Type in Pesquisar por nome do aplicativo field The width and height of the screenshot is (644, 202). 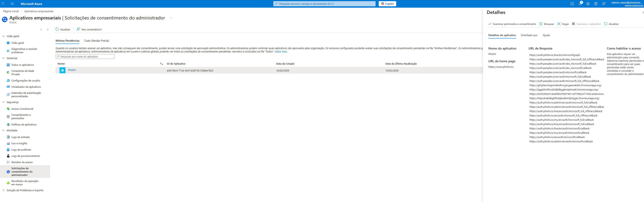pyautogui.click(x=85, y=56)
